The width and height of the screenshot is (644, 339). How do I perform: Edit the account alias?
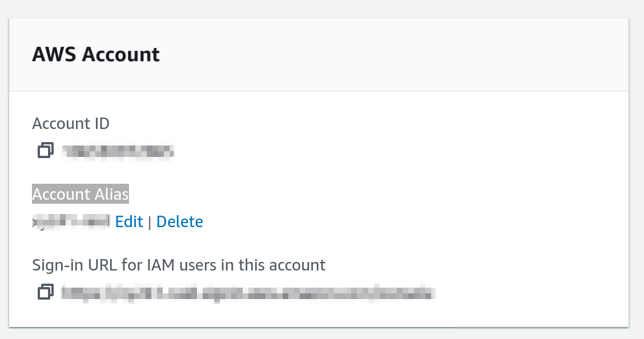tap(129, 221)
